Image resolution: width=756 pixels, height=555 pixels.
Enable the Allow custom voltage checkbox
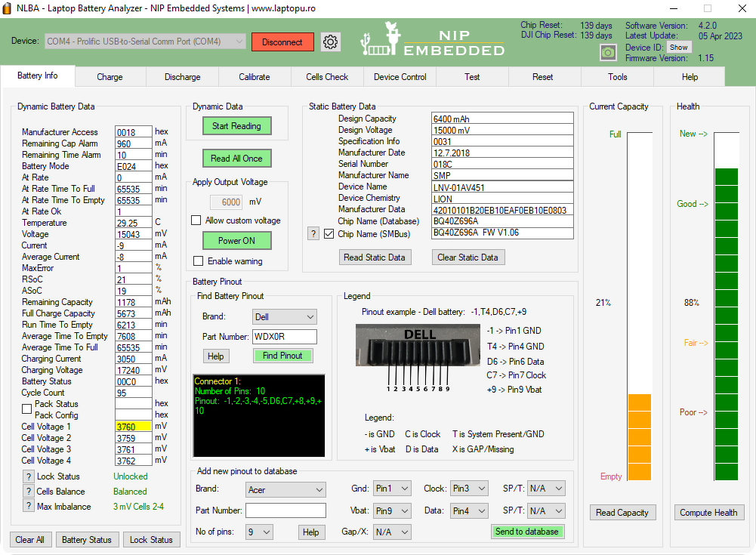point(196,220)
